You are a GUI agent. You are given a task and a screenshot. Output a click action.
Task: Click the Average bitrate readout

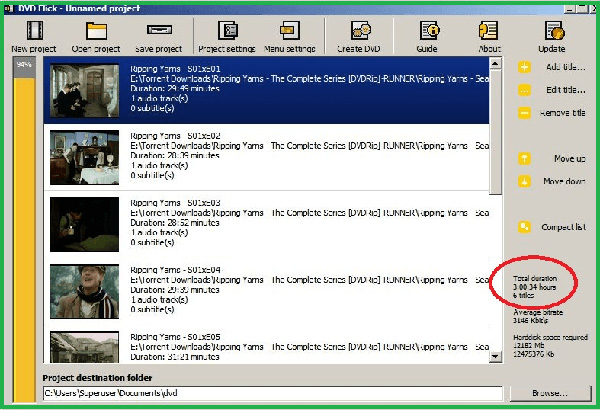click(538, 316)
